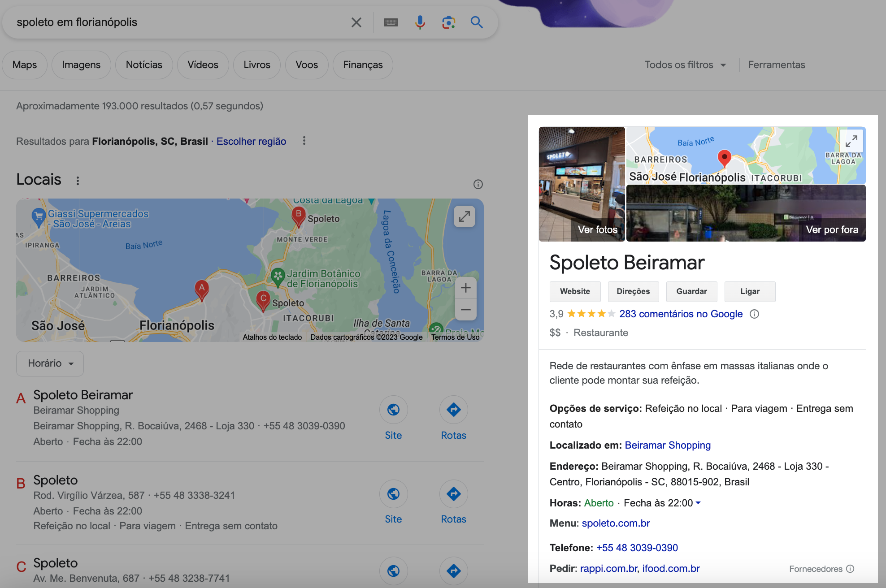Clear the search query with the X
This screenshot has width=886, height=588.
[x=356, y=22]
